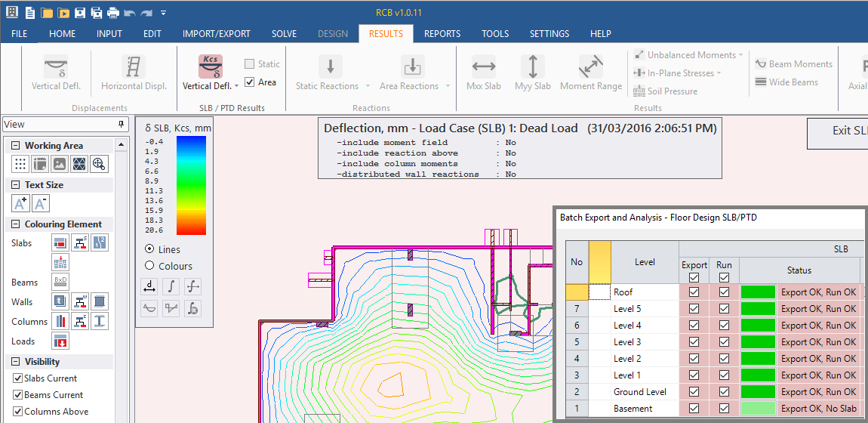Uncheck the Area checkbox in ribbon

tap(250, 82)
